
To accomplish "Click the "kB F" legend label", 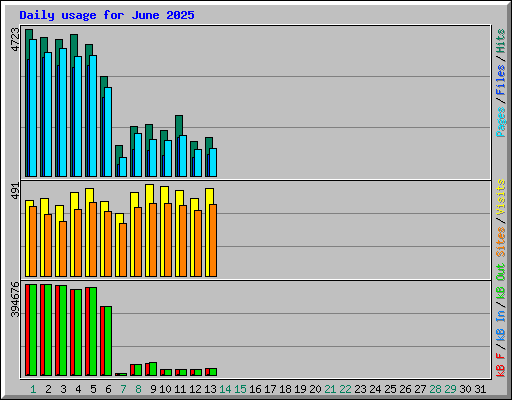I will click(501, 365).
